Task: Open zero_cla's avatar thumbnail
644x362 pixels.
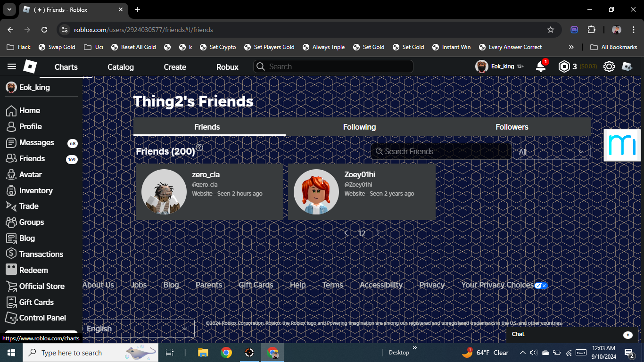Action: coord(164,192)
